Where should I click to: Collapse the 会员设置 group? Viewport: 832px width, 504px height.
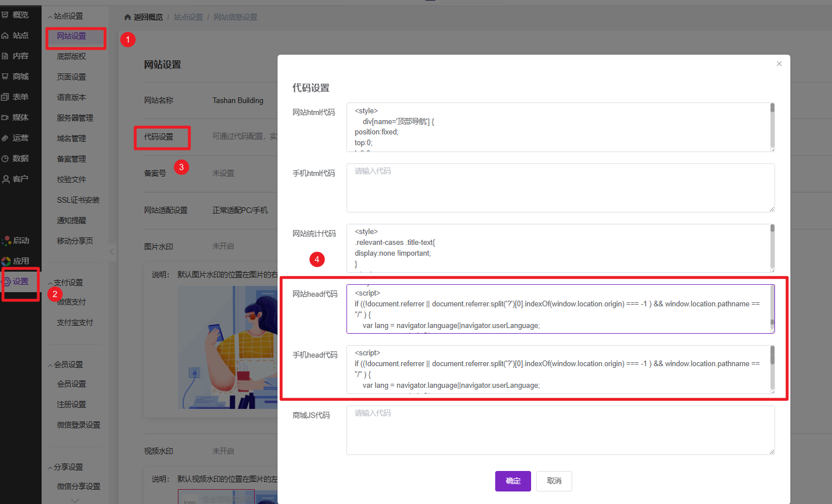coord(50,365)
